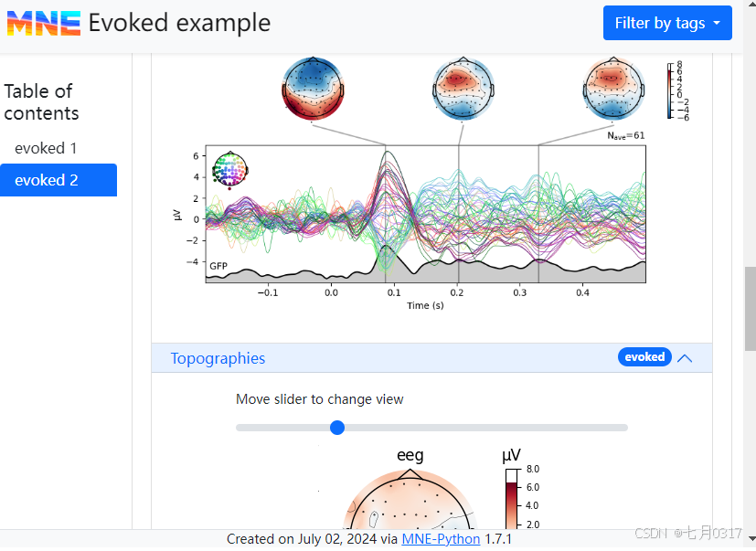Click the Topographies section title

[218, 358]
